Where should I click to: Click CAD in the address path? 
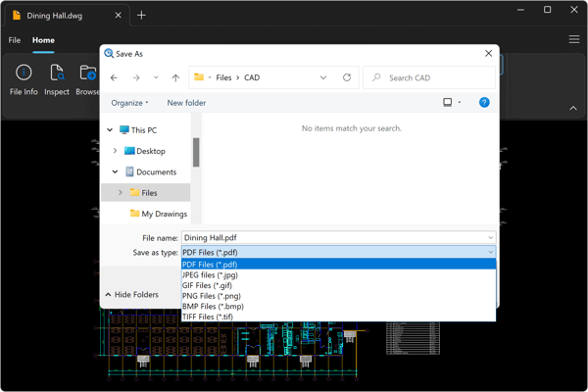252,77
